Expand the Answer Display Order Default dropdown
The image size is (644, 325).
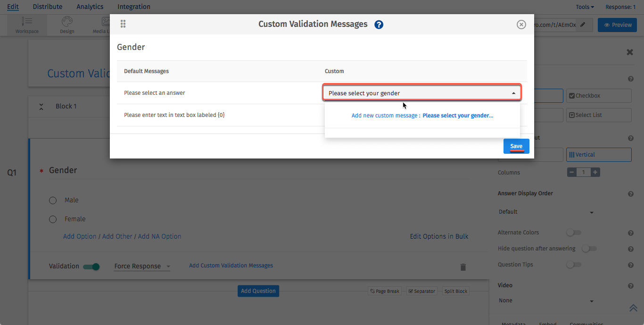point(546,212)
